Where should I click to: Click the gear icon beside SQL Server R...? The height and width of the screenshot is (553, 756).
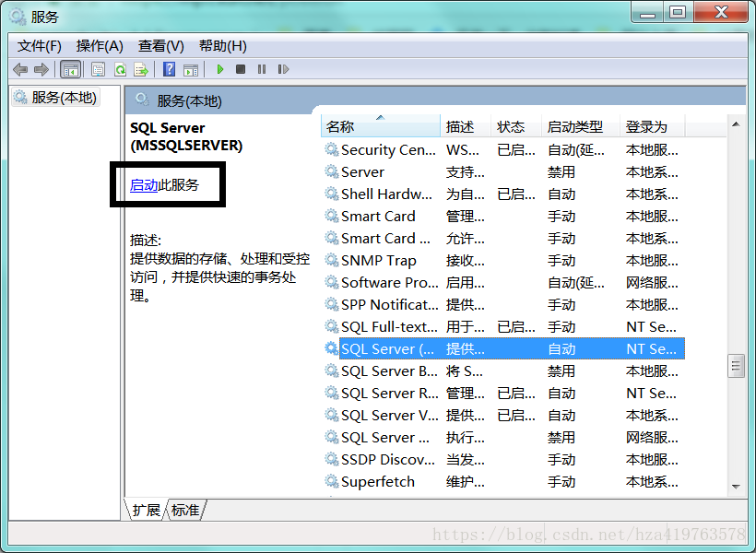[x=331, y=393]
